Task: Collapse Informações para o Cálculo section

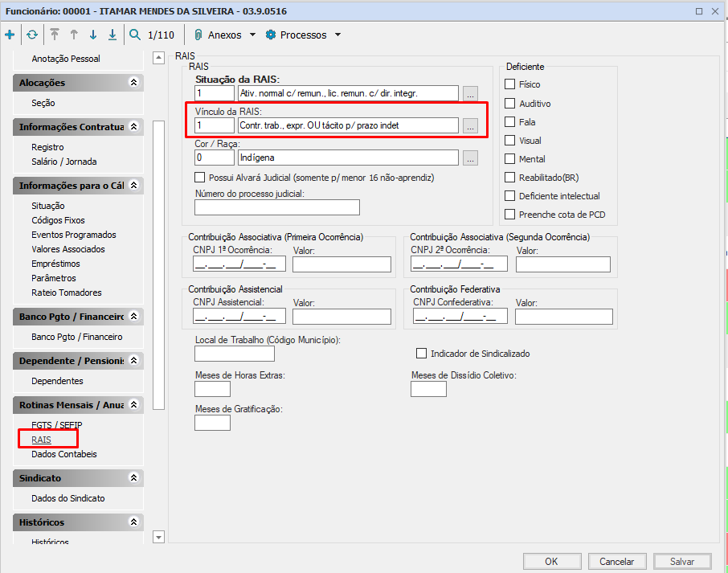Action: pyautogui.click(x=133, y=185)
